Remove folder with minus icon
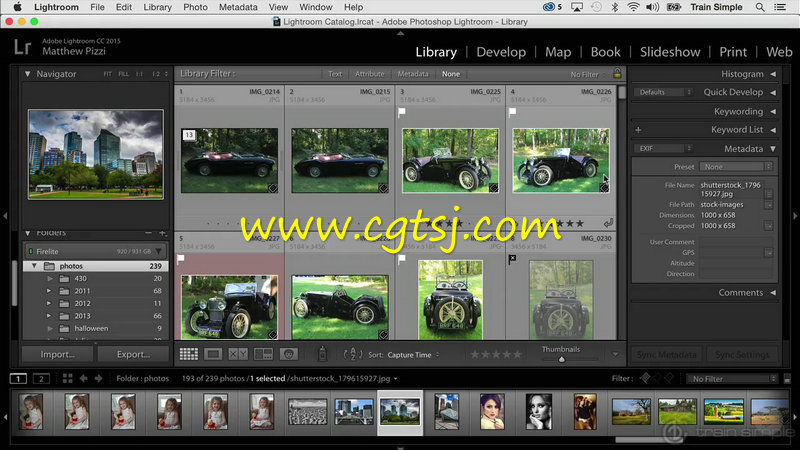 click(148, 233)
